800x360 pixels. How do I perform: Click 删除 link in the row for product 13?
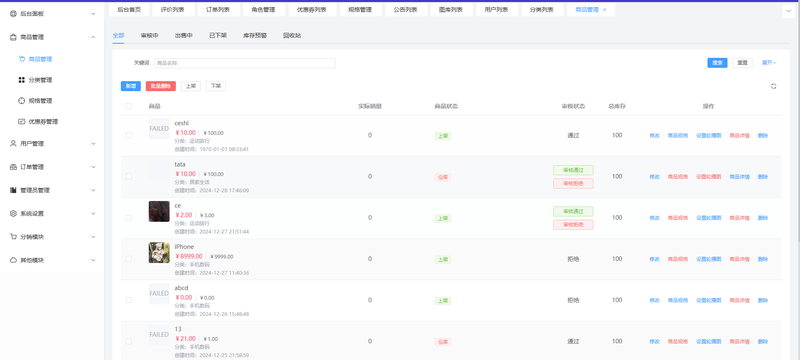tap(763, 342)
